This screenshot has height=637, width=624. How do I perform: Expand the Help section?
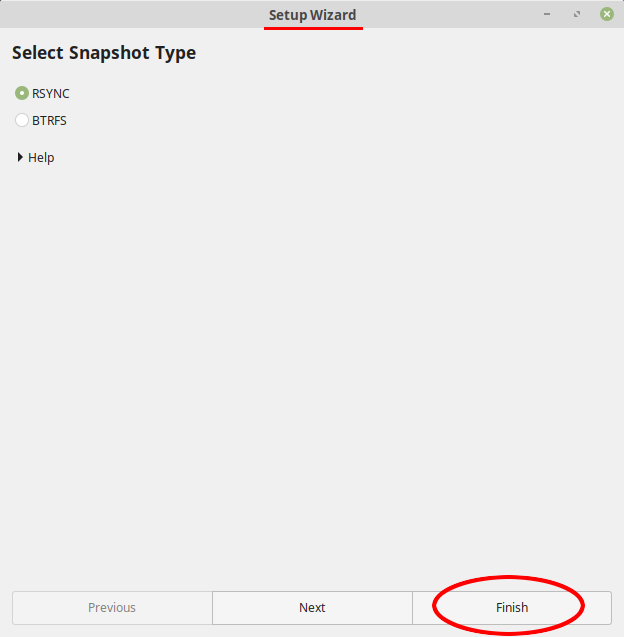(35, 157)
